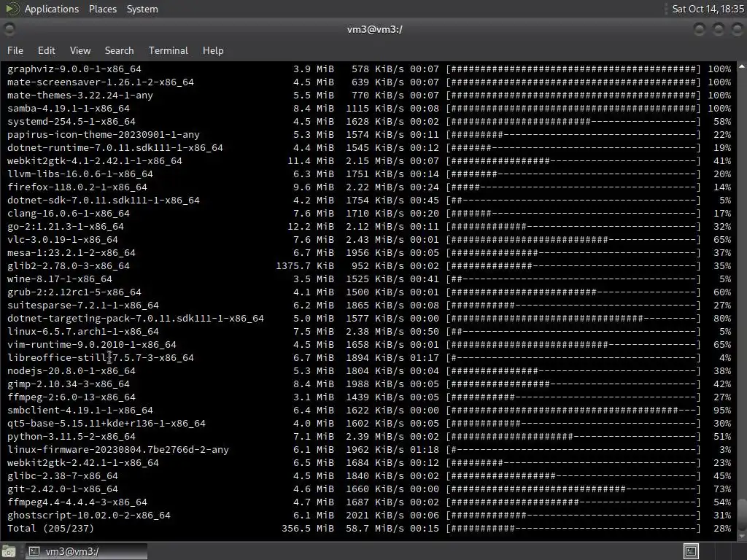Click the git-2.42.0-1-x86_64 text
The image size is (747, 560).
tap(63, 489)
